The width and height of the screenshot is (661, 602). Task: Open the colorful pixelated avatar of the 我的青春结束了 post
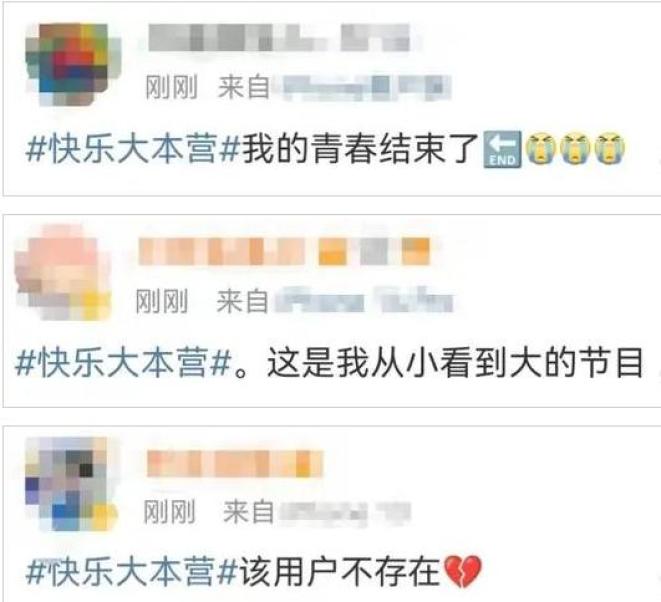[x=73, y=64]
